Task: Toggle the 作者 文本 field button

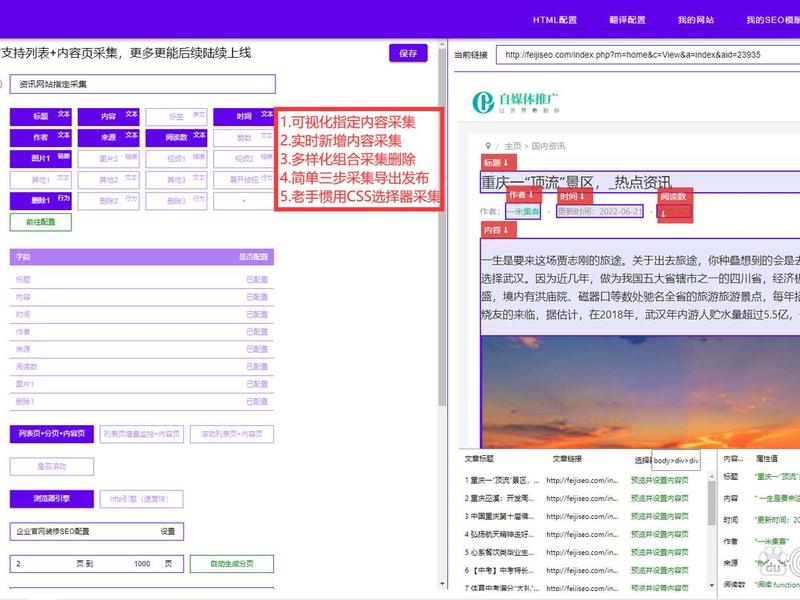Action: [41, 137]
